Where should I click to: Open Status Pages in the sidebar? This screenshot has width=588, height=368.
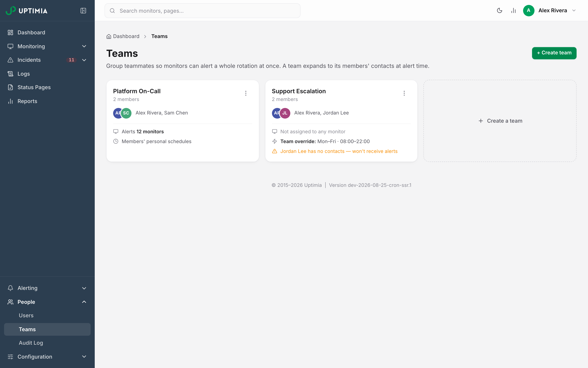tap(47, 87)
